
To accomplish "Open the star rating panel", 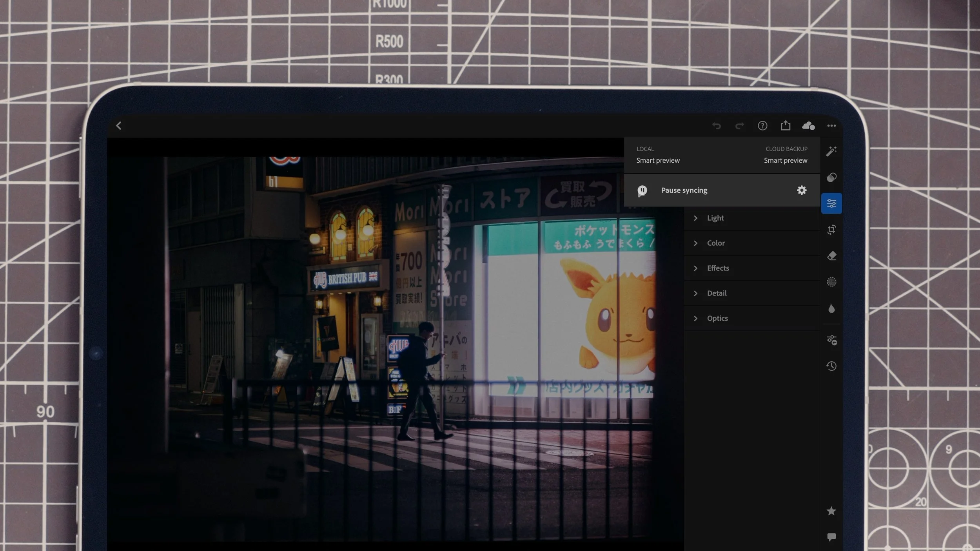I will tap(831, 511).
